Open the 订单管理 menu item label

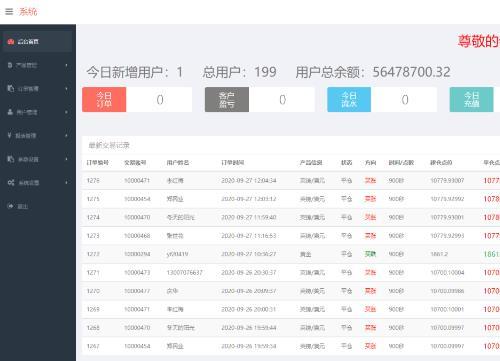coord(28,89)
